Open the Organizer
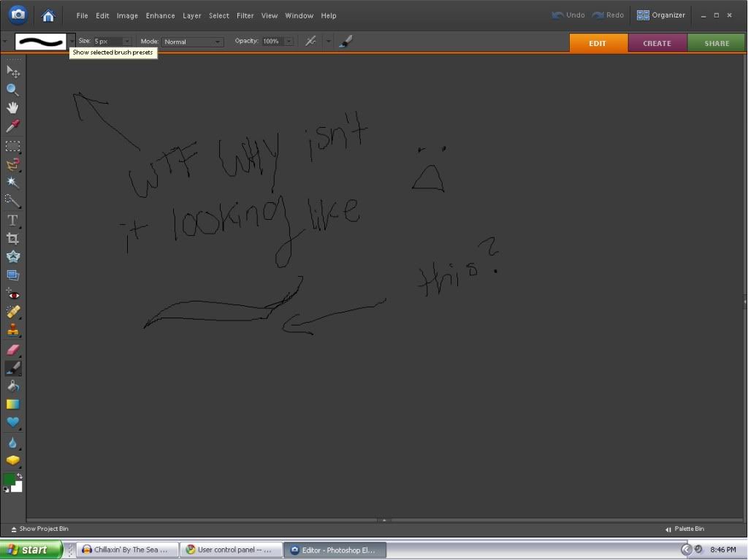The image size is (748, 560). (x=661, y=15)
